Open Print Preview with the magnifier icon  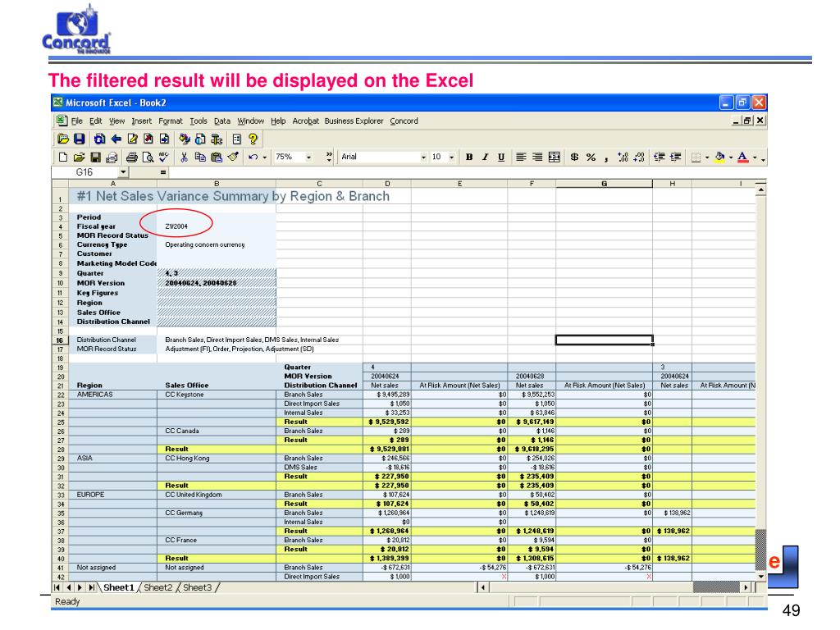[x=148, y=157]
